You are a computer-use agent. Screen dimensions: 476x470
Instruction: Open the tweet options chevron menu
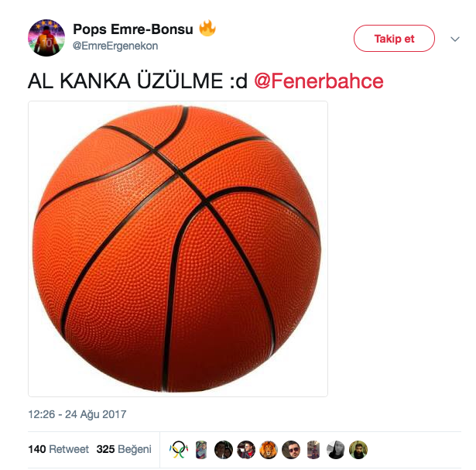click(454, 38)
